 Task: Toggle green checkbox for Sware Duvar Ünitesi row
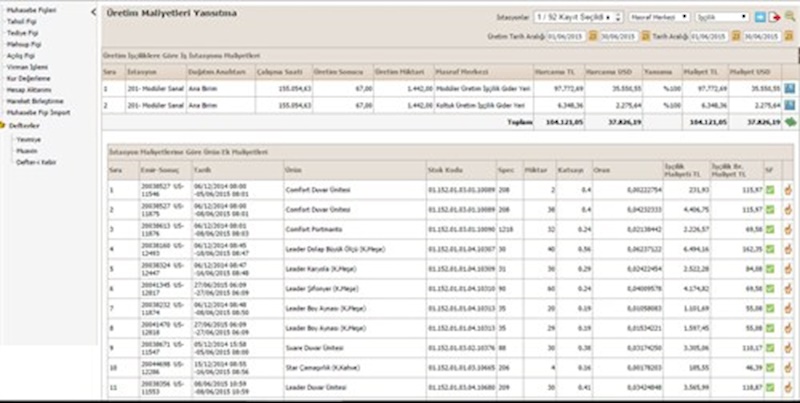[x=770, y=348]
